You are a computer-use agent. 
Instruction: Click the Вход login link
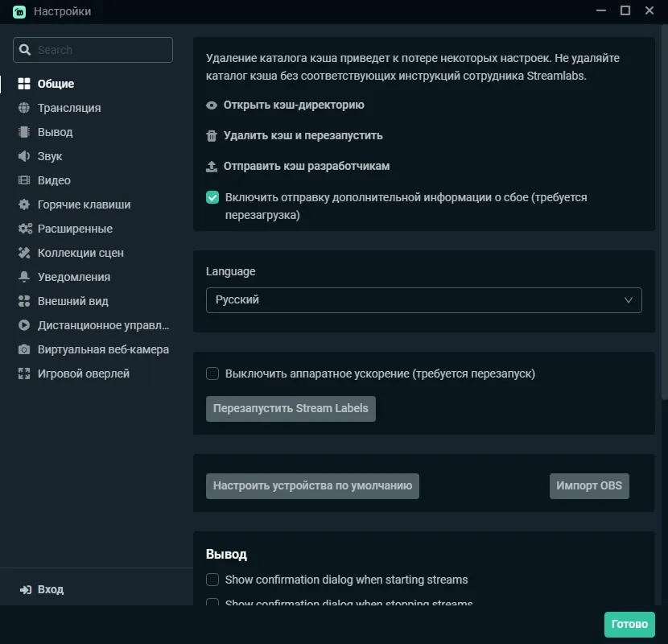click(50, 589)
